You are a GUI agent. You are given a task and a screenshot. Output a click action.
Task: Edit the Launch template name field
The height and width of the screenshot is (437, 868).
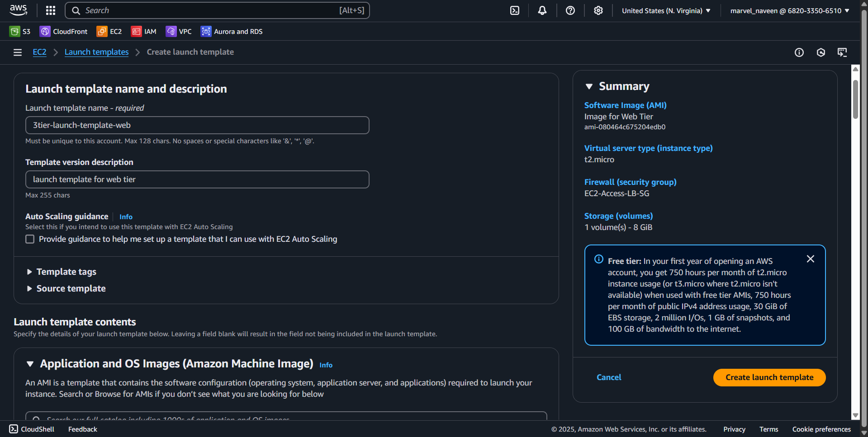(197, 125)
